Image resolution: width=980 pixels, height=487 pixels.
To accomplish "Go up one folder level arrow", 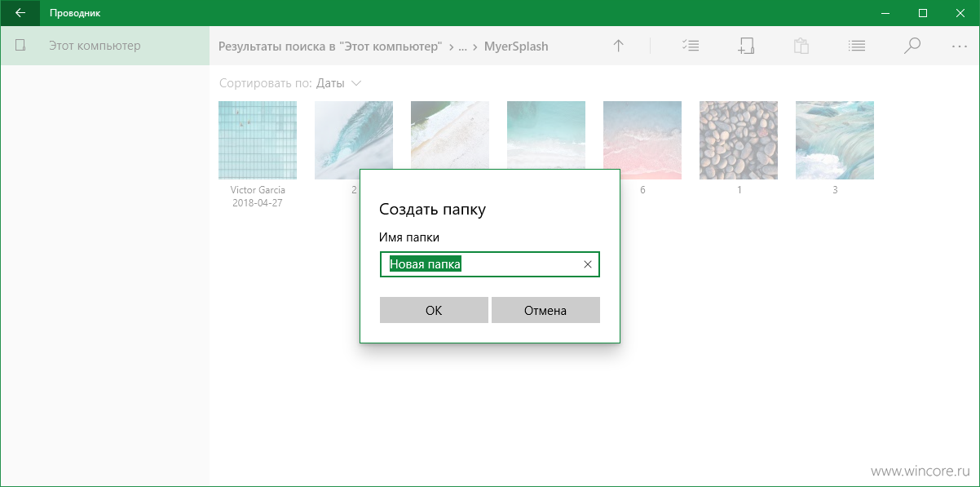I will click(619, 46).
